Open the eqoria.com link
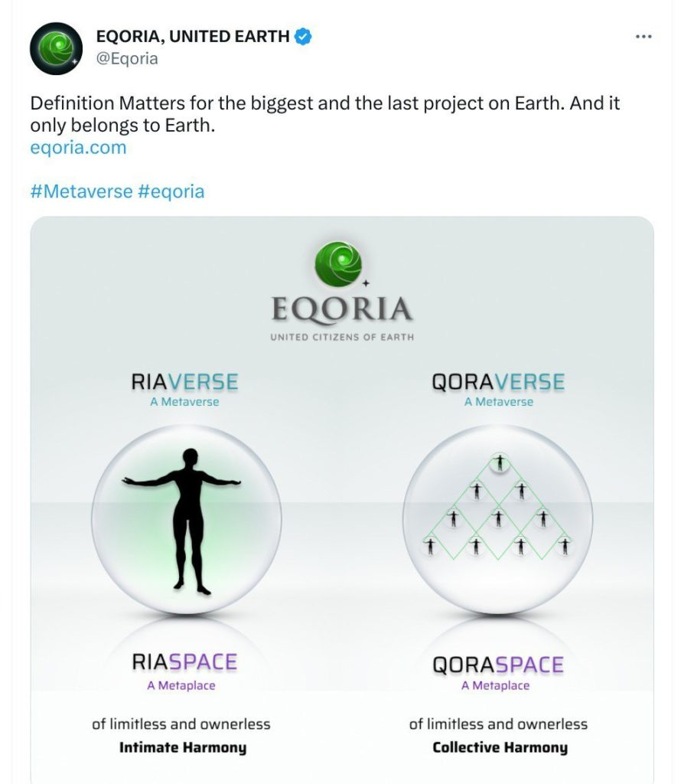 (78, 147)
